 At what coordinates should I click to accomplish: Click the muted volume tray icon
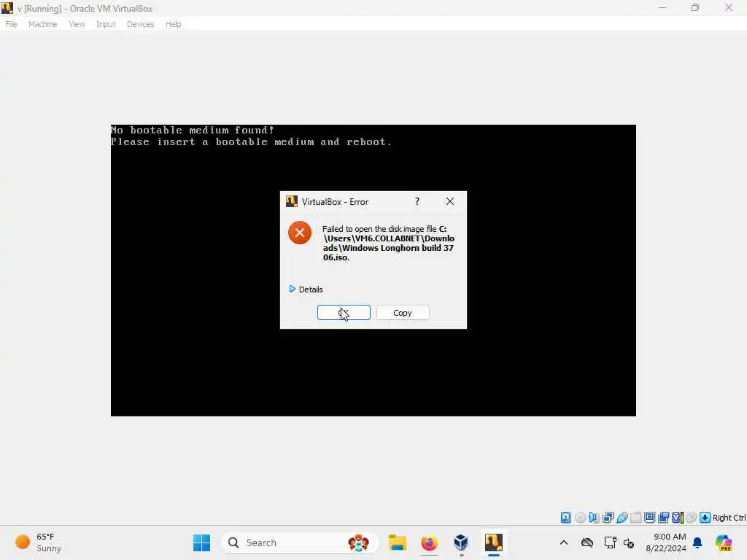[629, 542]
